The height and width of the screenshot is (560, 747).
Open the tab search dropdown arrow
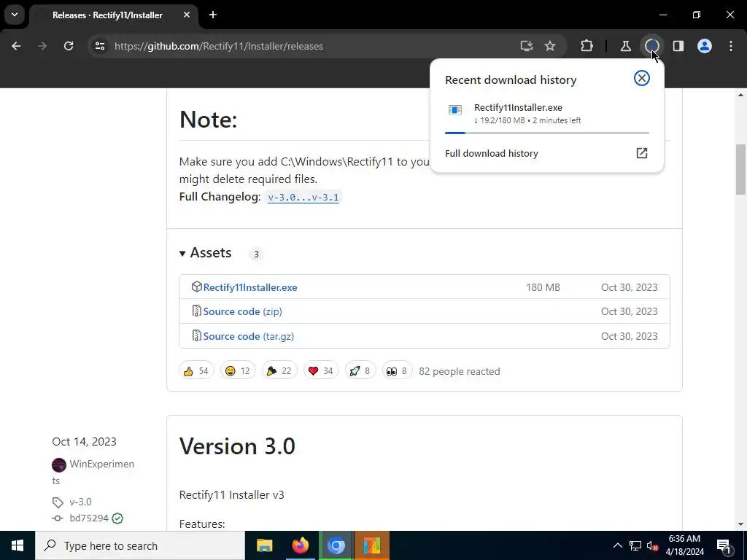pyautogui.click(x=15, y=15)
